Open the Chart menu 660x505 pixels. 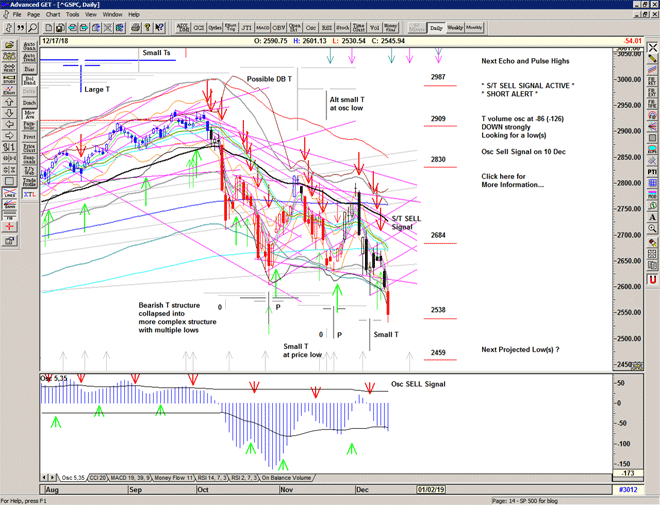coord(53,15)
